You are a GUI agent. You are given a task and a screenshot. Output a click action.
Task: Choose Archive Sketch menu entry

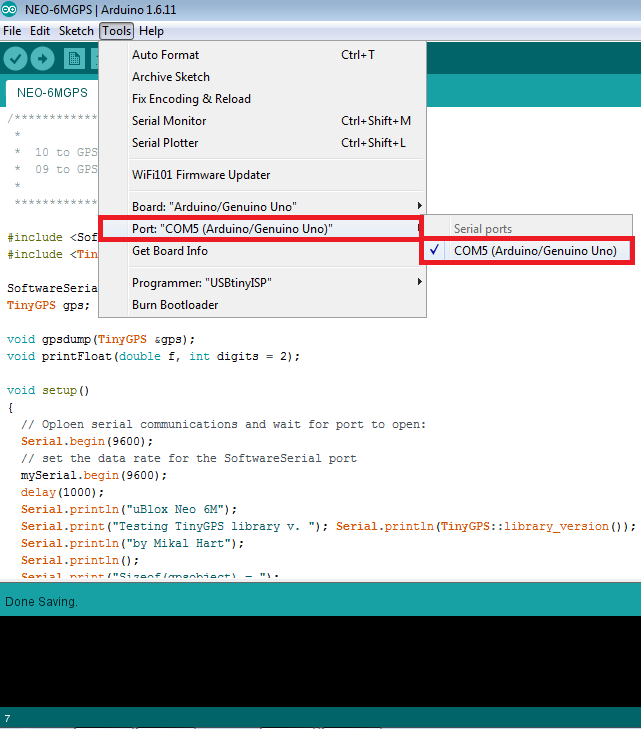tap(262, 77)
